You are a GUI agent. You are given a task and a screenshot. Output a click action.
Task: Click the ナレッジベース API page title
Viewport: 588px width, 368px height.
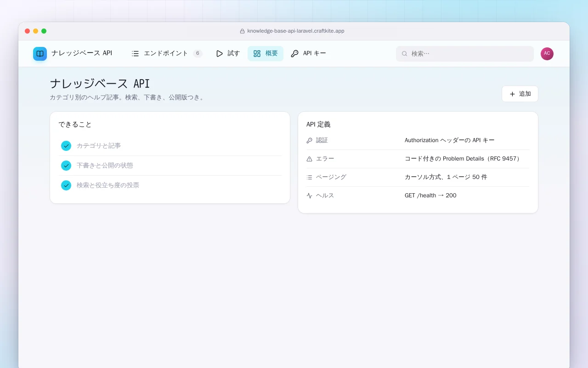point(100,84)
